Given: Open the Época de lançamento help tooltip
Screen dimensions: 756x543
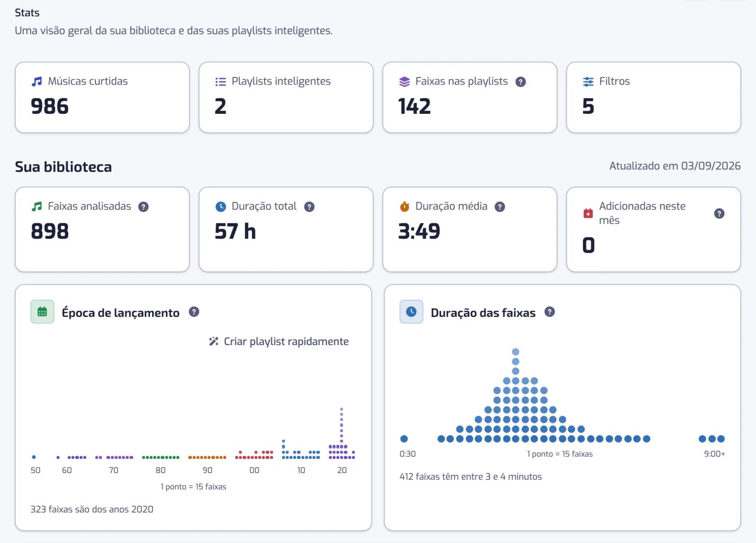Looking at the screenshot, I should pos(194,312).
